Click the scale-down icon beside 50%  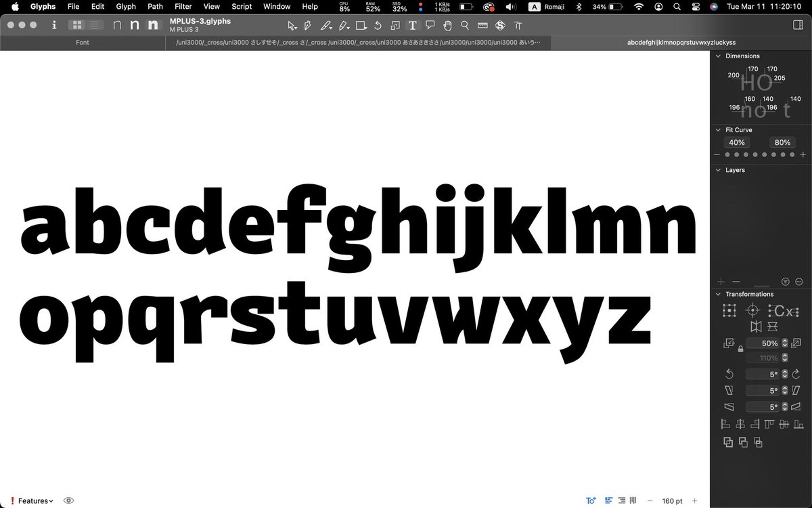click(x=729, y=343)
